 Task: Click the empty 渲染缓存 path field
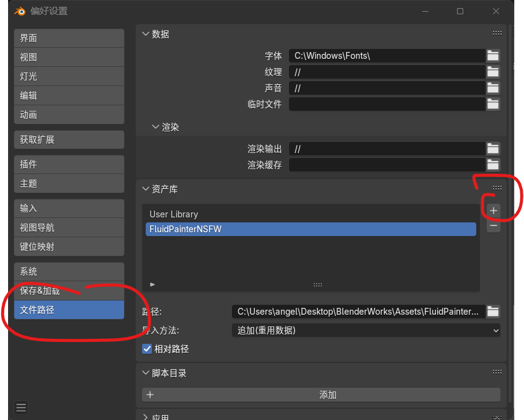[388, 165]
